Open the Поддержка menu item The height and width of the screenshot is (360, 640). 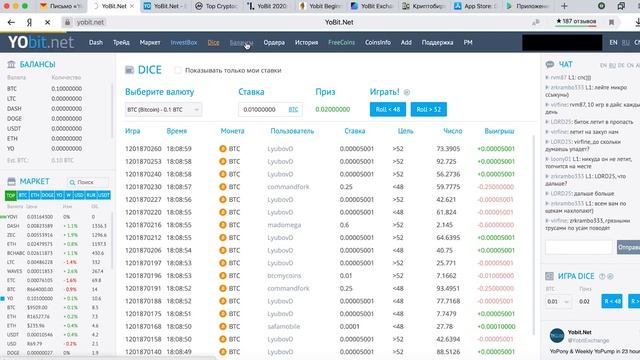coord(437,42)
